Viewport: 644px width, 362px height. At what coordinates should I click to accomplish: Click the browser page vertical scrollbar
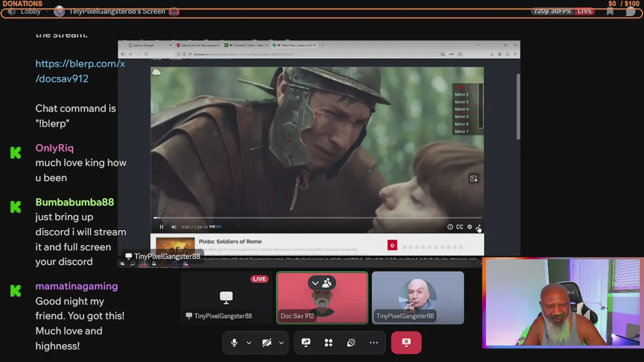point(518,107)
